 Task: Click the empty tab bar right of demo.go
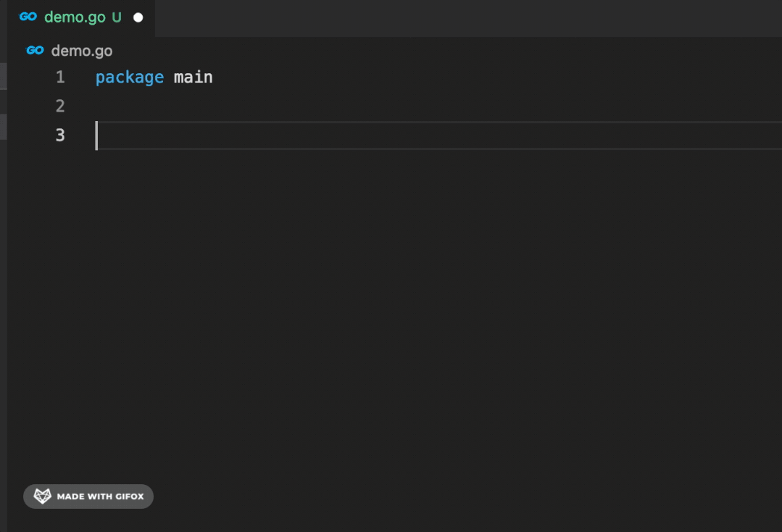pos(464,17)
